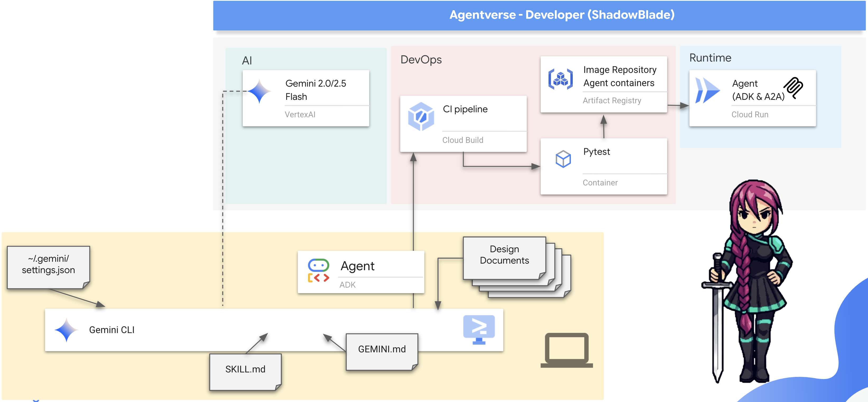
Task: Click the DevOps section heading
Action: tap(421, 60)
